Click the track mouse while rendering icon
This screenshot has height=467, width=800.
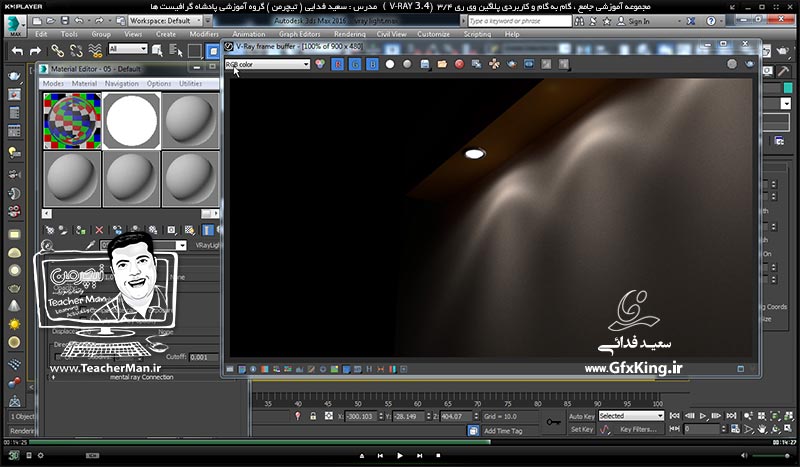494,64
